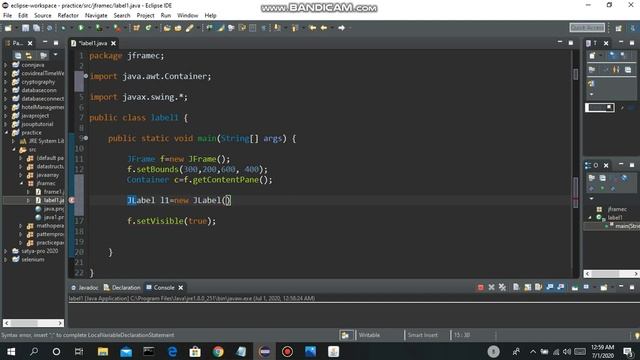Toggle Show Console on Standard Error change
640x360 pixels.
click(561, 287)
